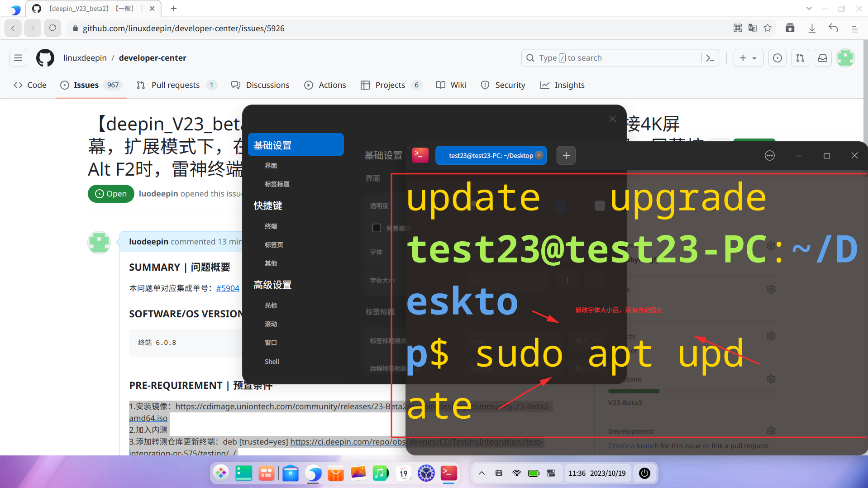This screenshot has width=868, height=488.
Task: Open the Control Center from the dock
Action: (x=426, y=473)
